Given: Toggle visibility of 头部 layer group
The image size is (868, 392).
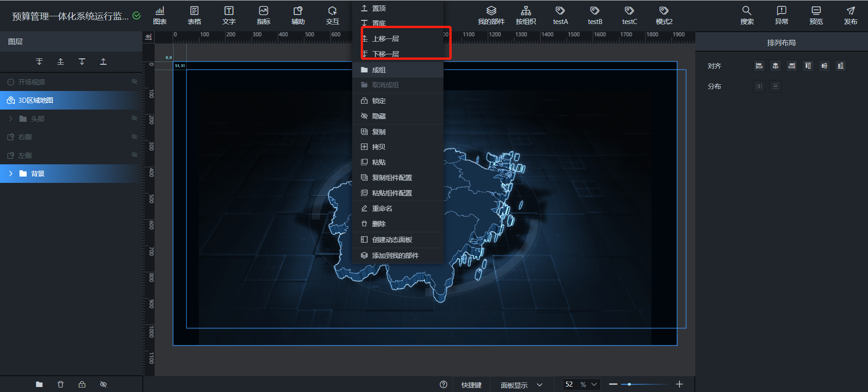Looking at the screenshot, I should pos(134,119).
